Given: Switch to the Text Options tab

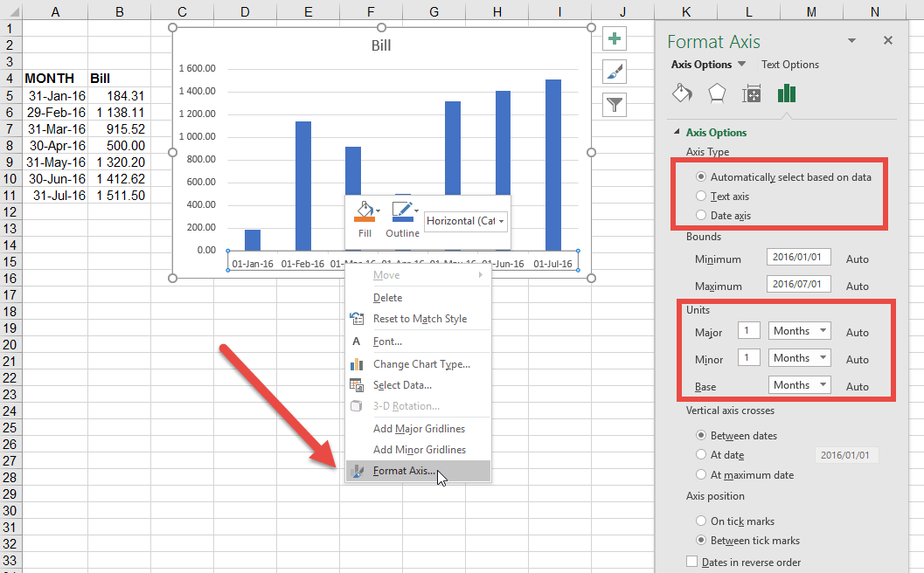Looking at the screenshot, I should (792, 64).
